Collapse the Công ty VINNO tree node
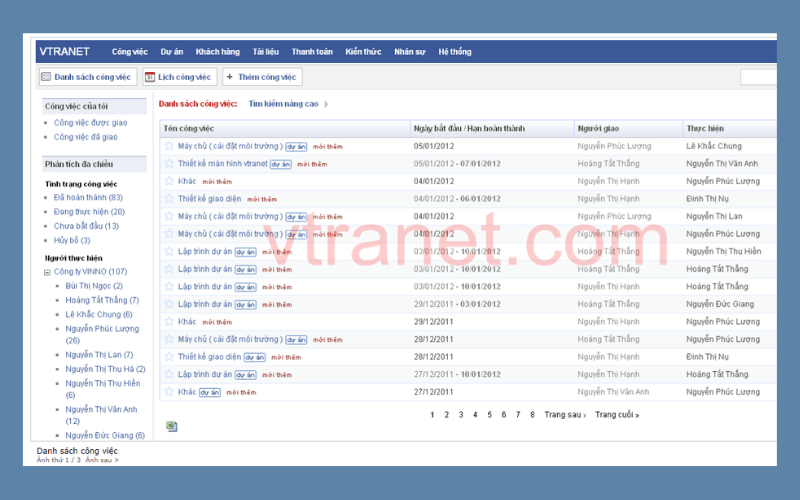Screen dimensions: 800x500 point(47,272)
